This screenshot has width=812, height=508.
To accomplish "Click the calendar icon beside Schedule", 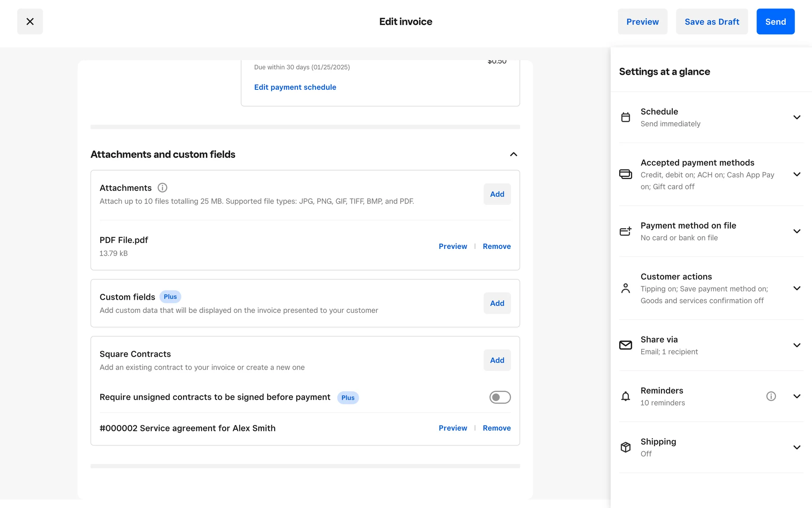I will pos(625,117).
